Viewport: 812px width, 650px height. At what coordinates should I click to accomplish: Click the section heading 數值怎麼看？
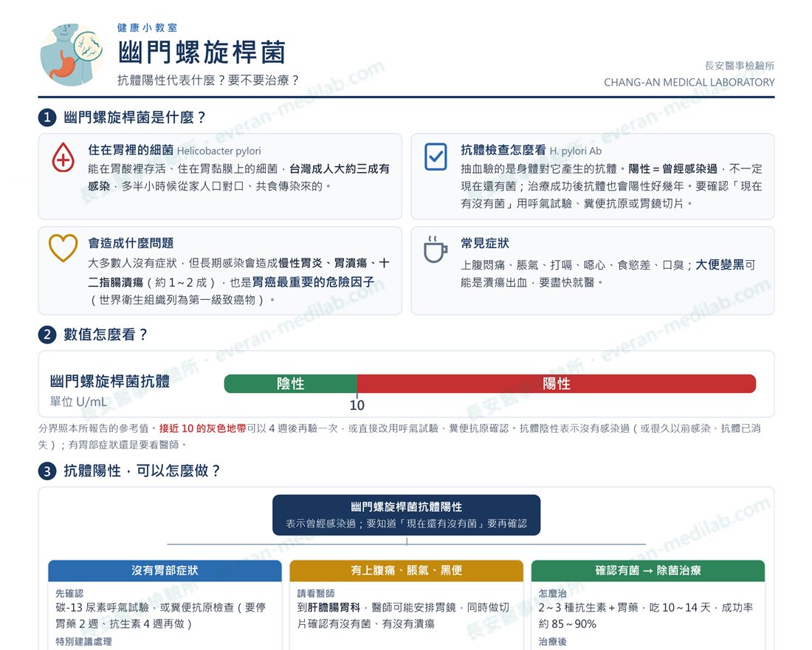tap(106, 335)
